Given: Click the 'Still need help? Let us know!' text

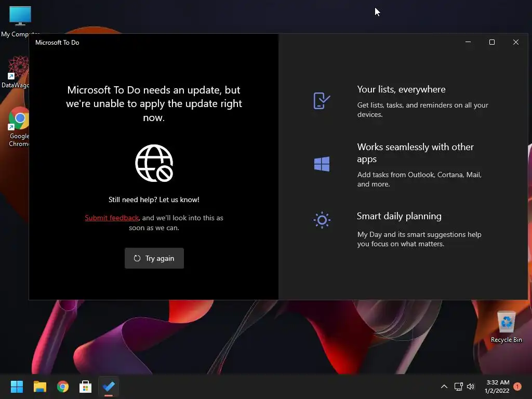Looking at the screenshot, I should pyautogui.click(x=154, y=199).
